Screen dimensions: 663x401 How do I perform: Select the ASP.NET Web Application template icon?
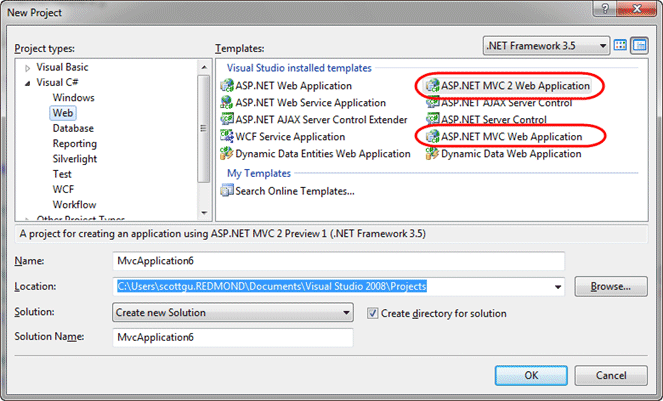227,85
